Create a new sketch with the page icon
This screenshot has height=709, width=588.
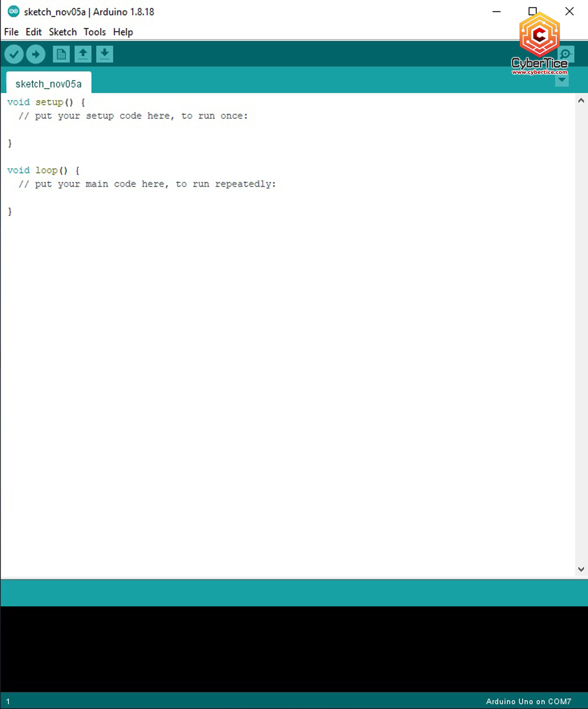[x=61, y=54]
